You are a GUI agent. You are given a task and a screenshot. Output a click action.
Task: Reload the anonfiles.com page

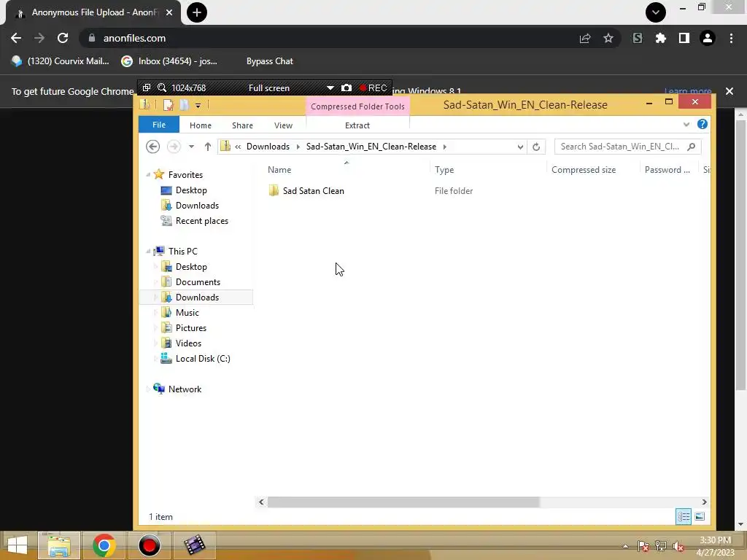(63, 38)
